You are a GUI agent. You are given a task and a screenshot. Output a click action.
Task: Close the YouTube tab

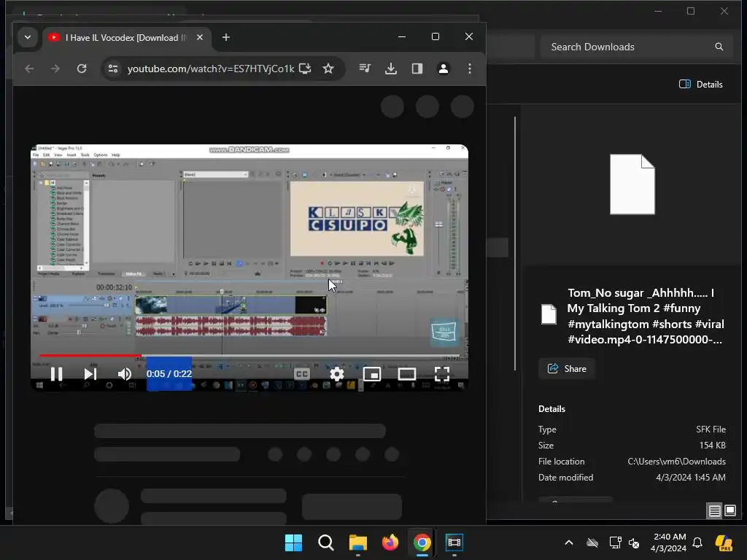pos(200,37)
